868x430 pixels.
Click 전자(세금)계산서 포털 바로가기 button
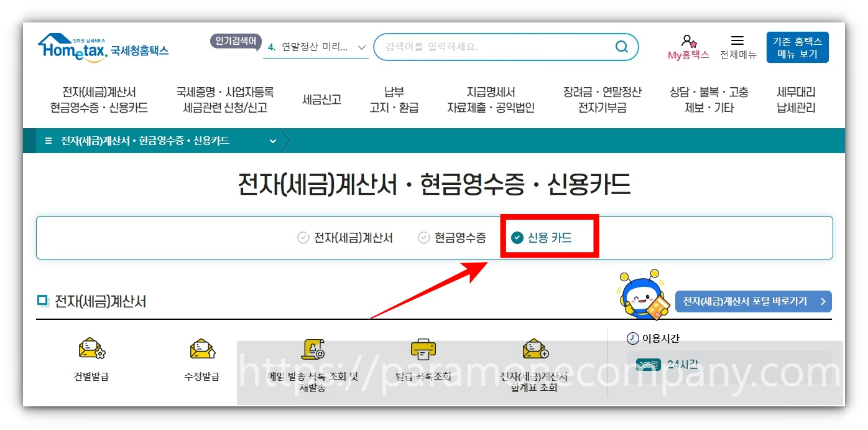pos(753,301)
